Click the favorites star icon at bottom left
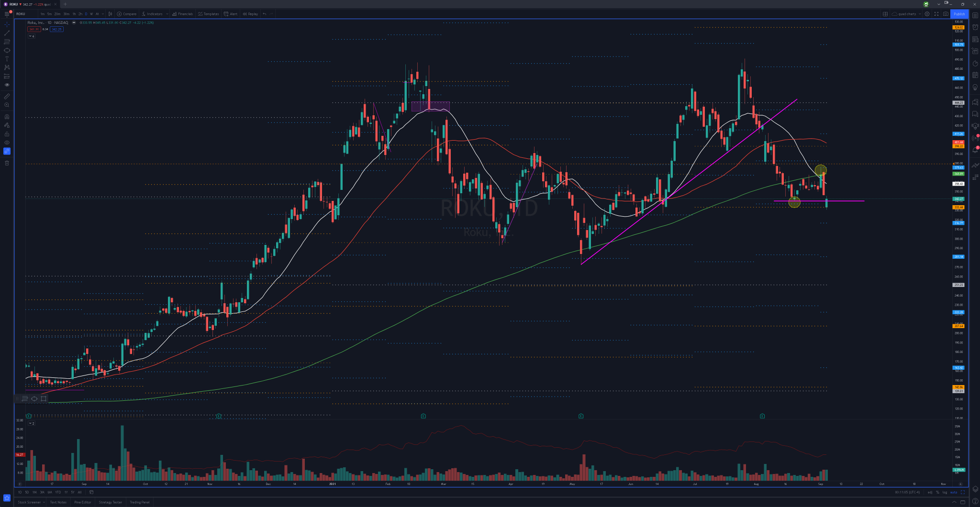The height and width of the screenshot is (507, 980). pos(7,498)
